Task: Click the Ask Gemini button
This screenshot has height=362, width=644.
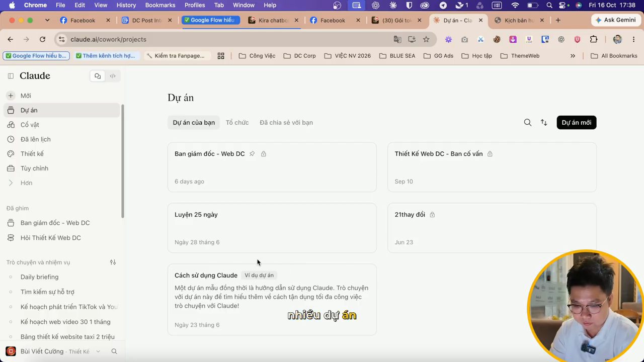Action: [616, 20]
